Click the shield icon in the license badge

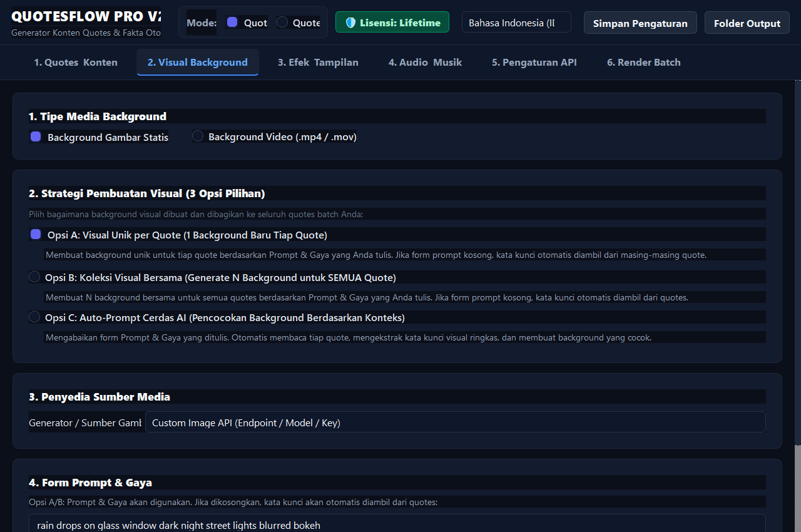click(350, 23)
